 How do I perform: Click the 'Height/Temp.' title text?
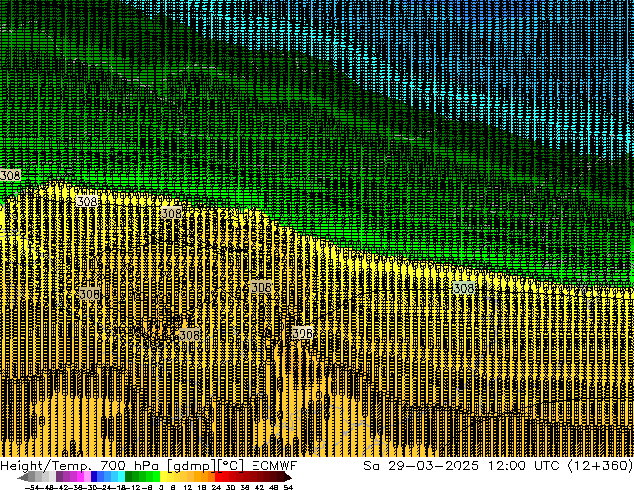tap(46, 466)
